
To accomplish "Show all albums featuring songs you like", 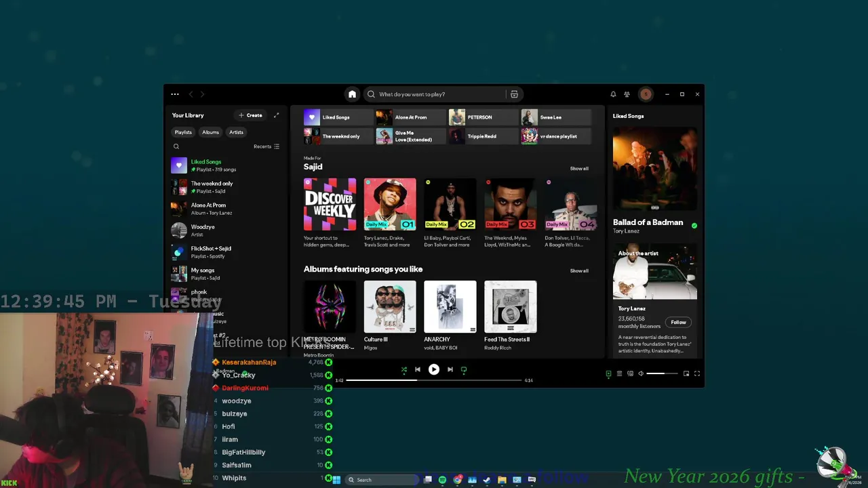I will 579,270.
